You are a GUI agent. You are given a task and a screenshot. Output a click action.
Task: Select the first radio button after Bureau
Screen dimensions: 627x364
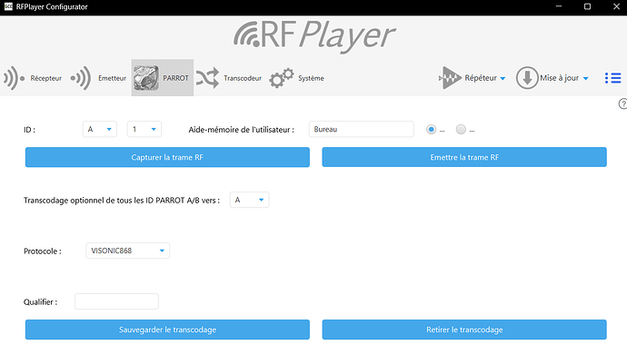pos(431,130)
